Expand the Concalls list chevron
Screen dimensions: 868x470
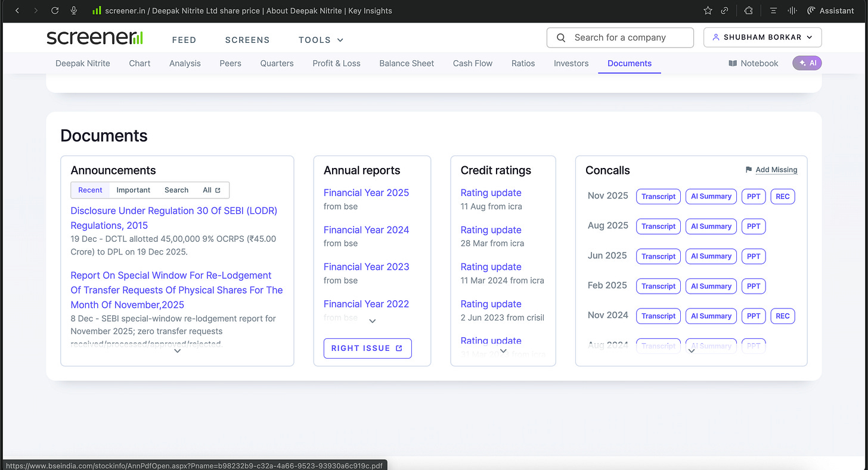click(692, 351)
